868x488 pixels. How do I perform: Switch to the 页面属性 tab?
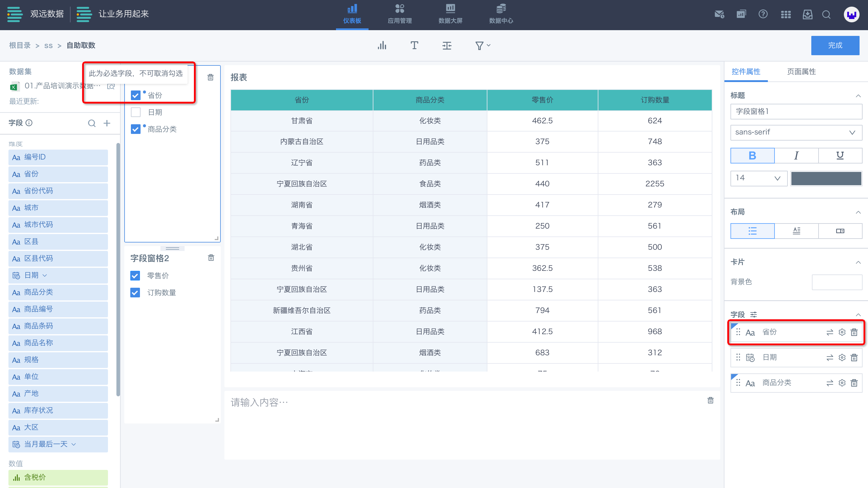tap(801, 72)
